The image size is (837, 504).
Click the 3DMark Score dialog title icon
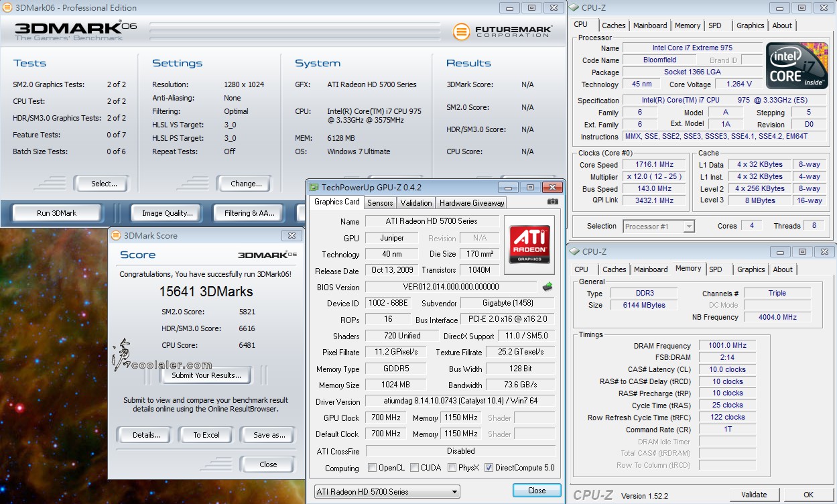(116, 236)
